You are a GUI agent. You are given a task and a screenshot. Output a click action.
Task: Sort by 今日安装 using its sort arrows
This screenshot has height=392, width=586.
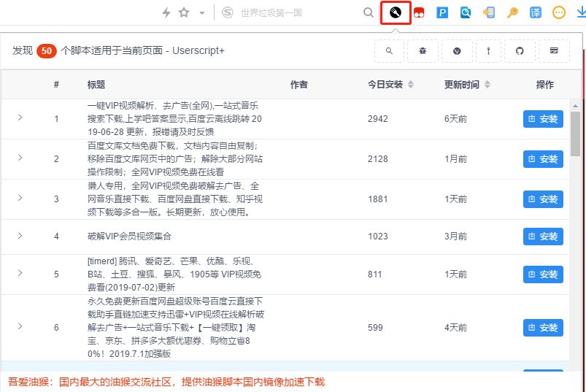click(x=411, y=85)
